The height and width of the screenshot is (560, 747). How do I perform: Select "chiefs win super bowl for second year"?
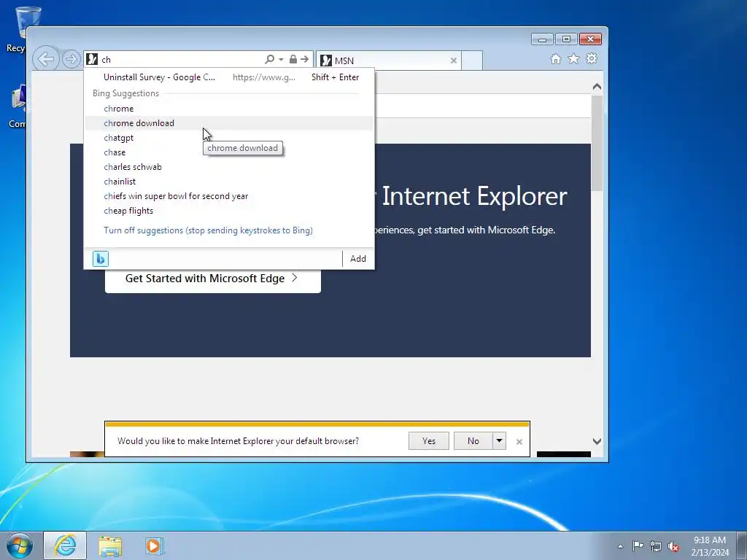coord(228,196)
